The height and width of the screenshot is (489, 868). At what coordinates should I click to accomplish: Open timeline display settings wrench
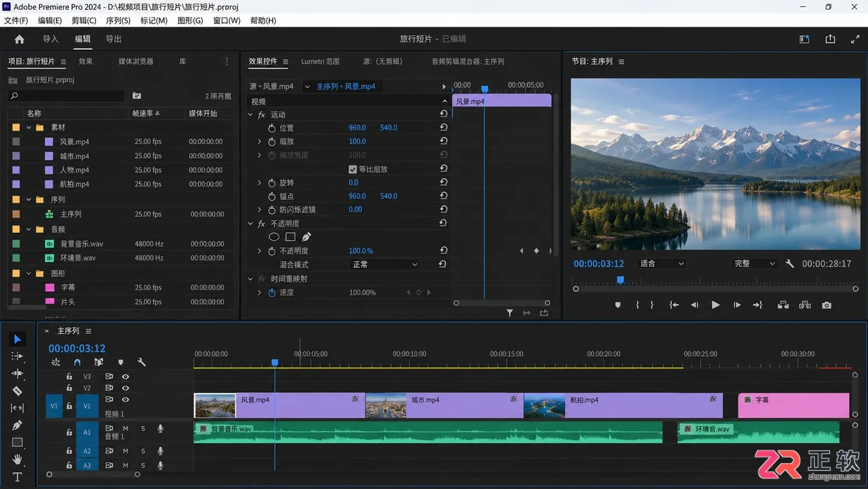pyautogui.click(x=142, y=363)
